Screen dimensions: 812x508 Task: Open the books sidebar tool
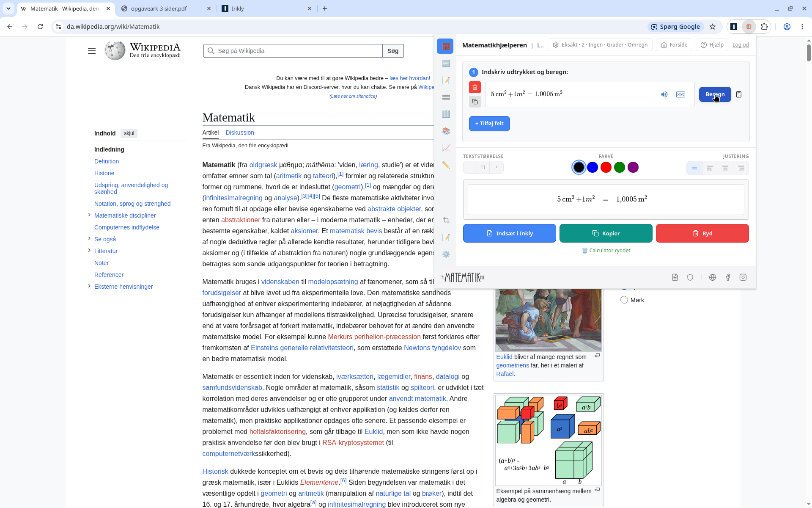point(446,131)
